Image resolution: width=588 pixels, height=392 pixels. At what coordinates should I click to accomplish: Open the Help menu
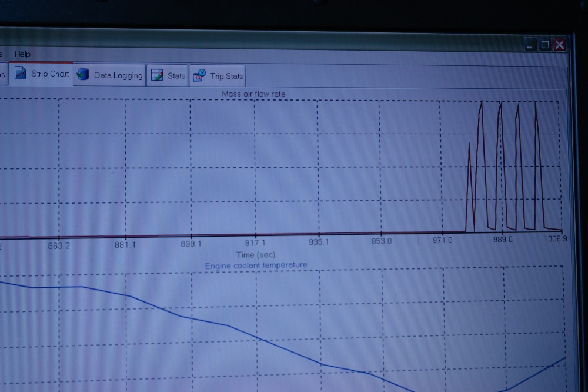(x=22, y=54)
